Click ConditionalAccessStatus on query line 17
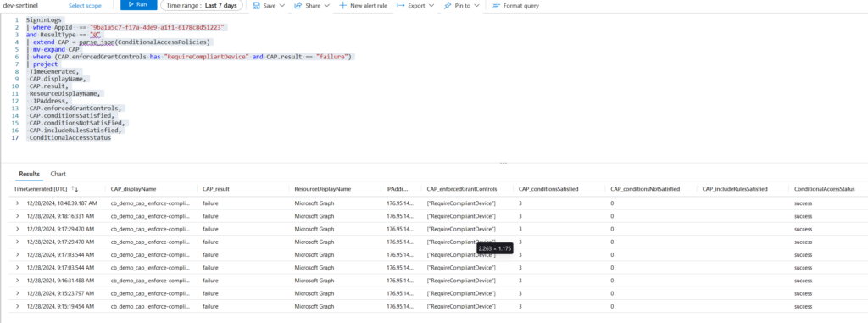The height and width of the screenshot is (323, 868). click(x=70, y=137)
